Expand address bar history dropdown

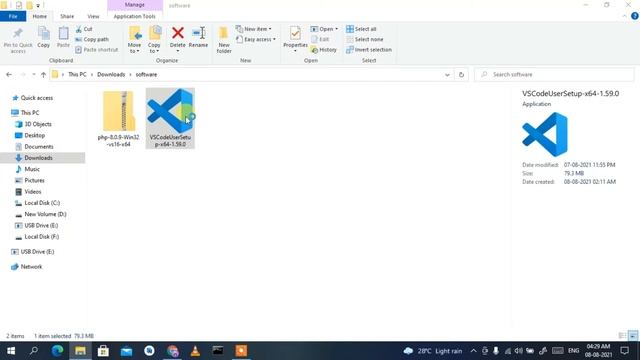click(447, 75)
